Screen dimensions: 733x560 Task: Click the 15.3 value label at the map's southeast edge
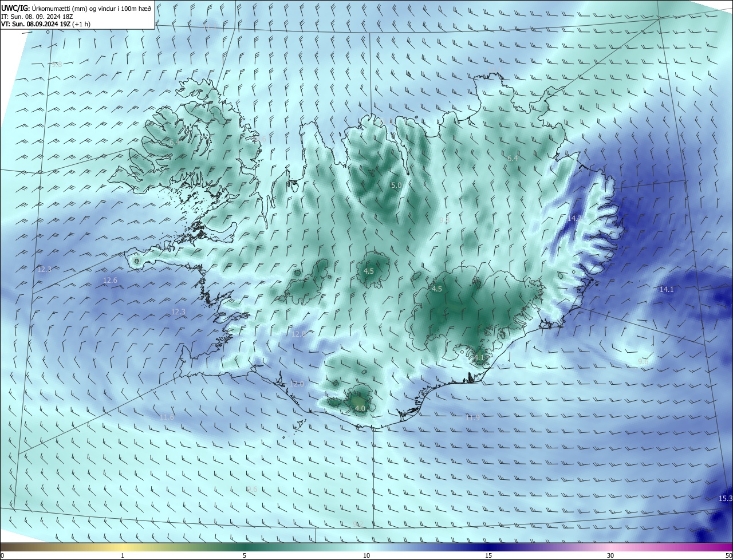[726, 499]
